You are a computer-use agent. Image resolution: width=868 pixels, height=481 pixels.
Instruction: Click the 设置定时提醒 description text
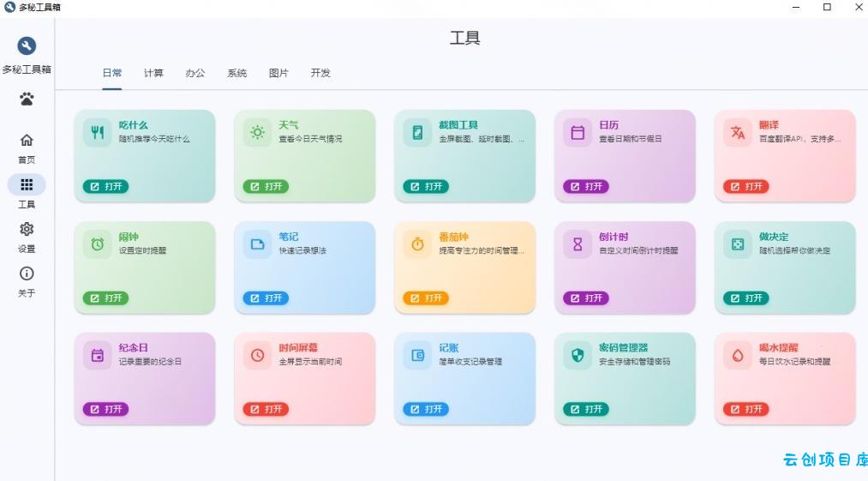(x=142, y=250)
